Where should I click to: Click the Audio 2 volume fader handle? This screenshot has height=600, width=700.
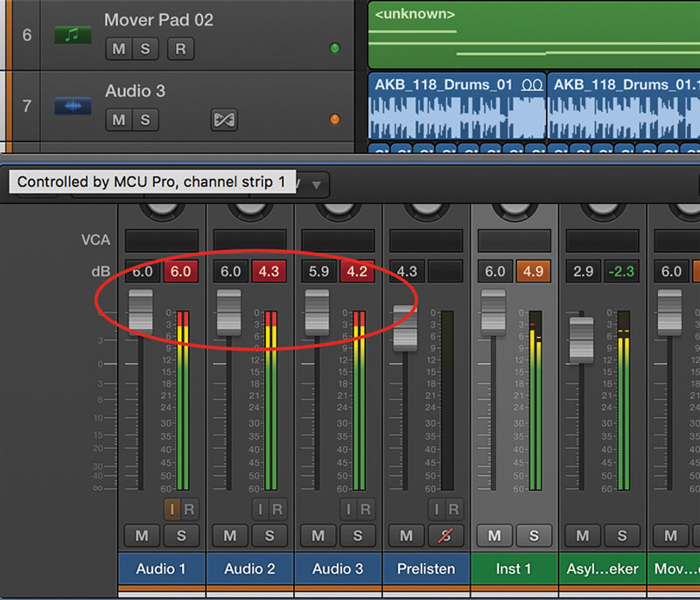click(x=228, y=312)
